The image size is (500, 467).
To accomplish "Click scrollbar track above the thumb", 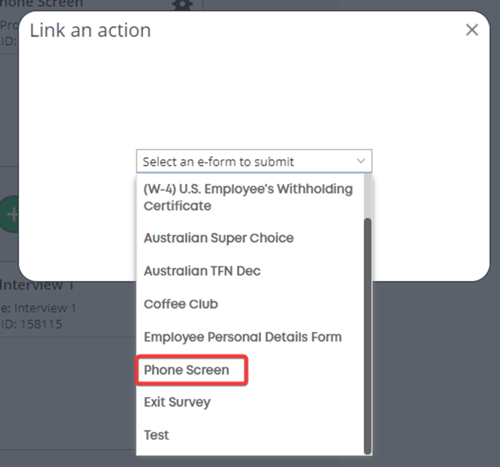I will pyautogui.click(x=368, y=196).
